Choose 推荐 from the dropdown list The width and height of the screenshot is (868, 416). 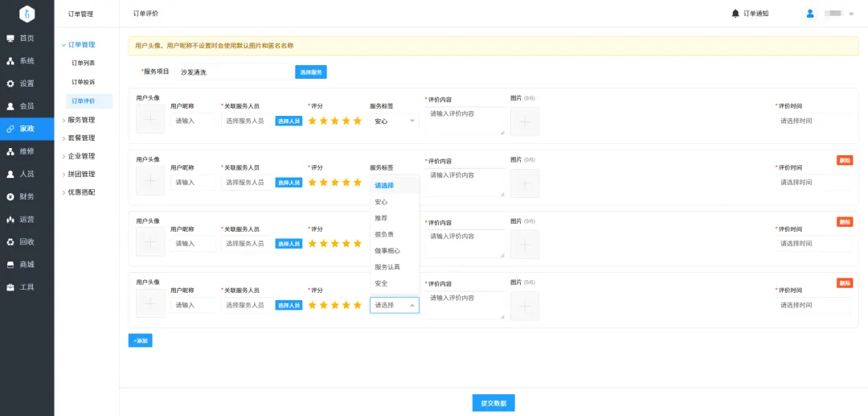(x=395, y=218)
